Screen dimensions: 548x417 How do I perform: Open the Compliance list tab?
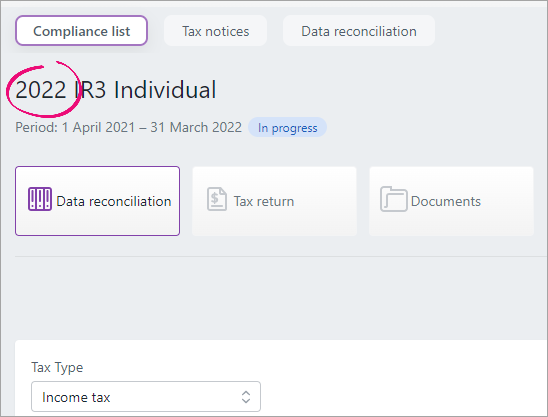tap(81, 31)
